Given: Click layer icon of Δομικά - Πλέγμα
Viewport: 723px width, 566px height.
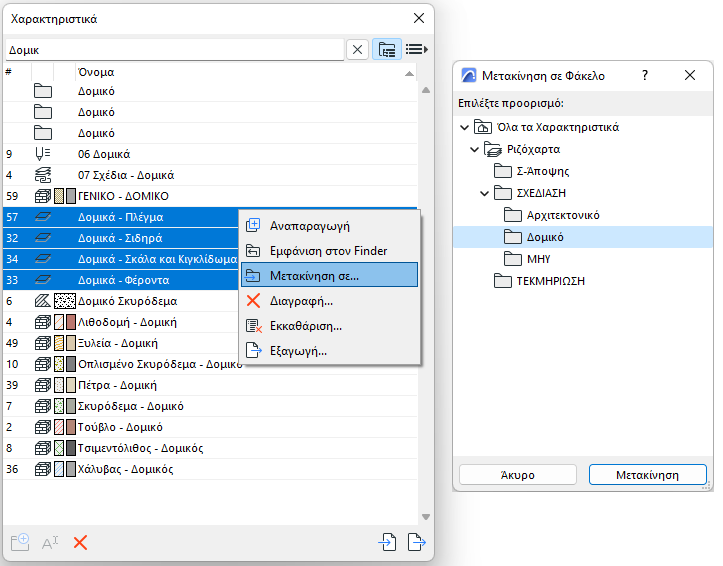Looking at the screenshot, I should coord(43,217).
